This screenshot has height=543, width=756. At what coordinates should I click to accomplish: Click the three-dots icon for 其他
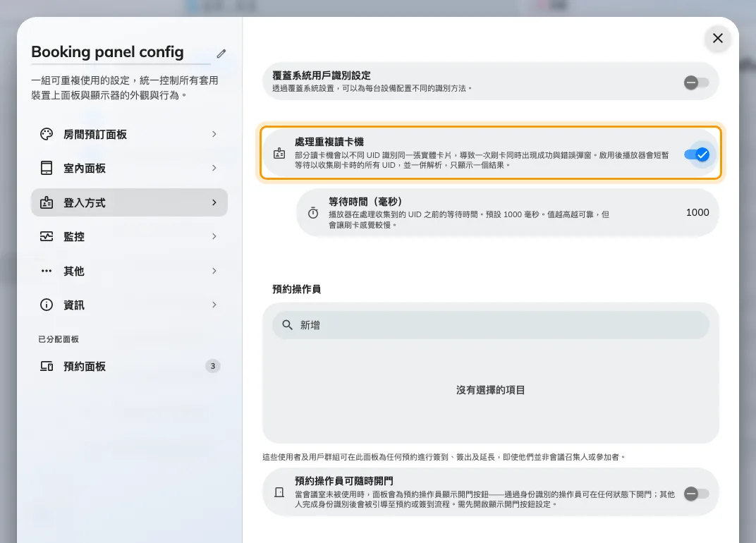[47, 271]
